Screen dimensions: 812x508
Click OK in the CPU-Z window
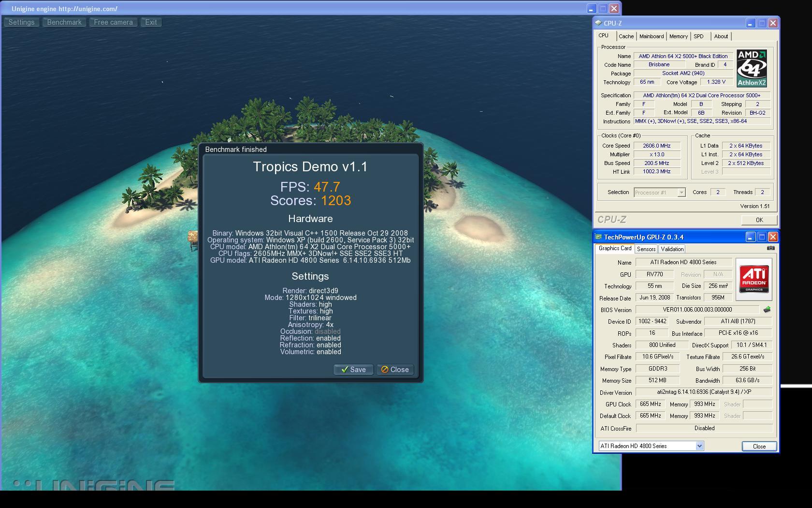click(x=759, y=220)
